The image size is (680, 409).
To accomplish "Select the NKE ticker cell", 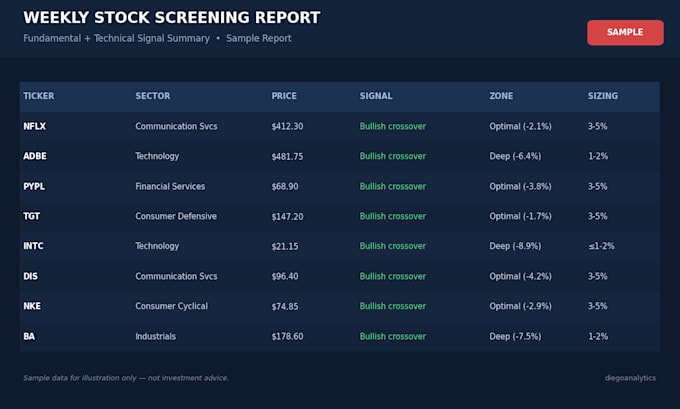I will click(x=32, y=306).
